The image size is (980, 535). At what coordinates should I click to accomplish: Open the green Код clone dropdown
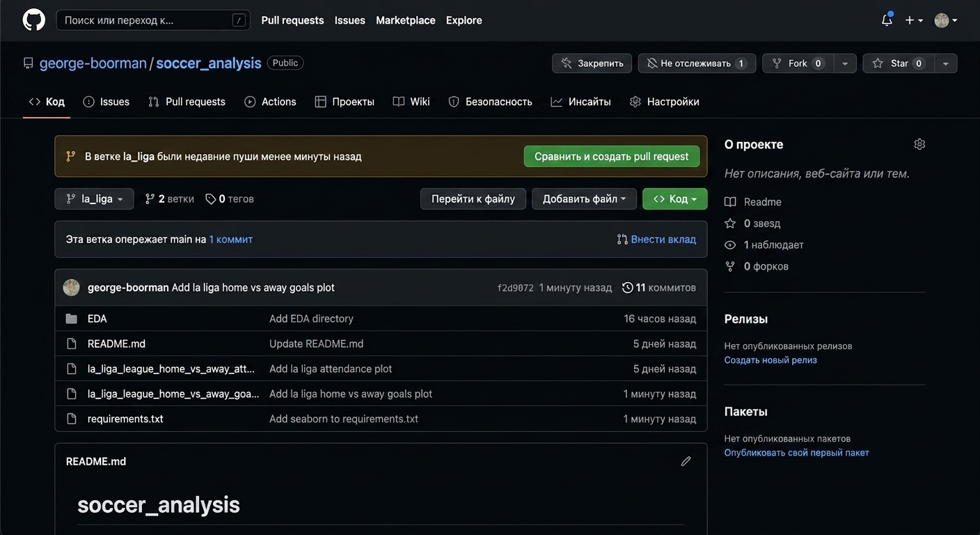point(675,199)
